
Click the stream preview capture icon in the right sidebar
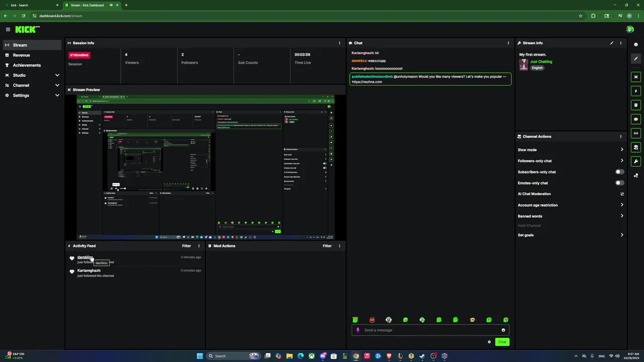[636, 77]
